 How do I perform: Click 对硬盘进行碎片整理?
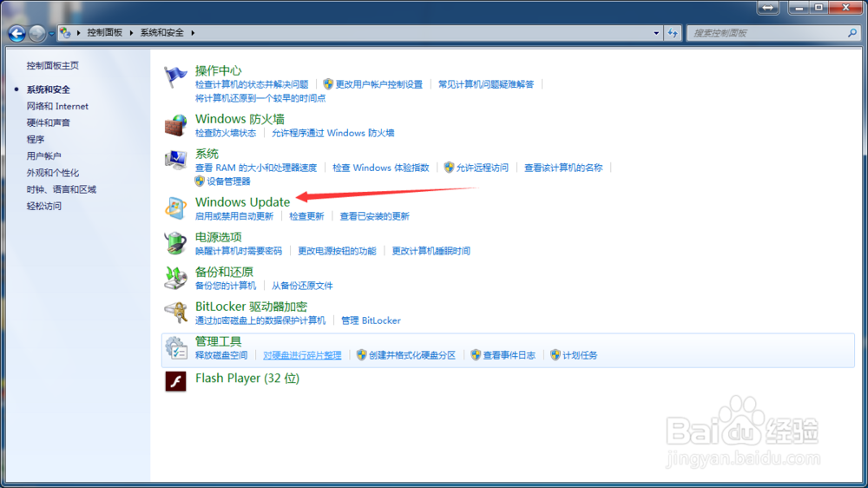[302, 355]
